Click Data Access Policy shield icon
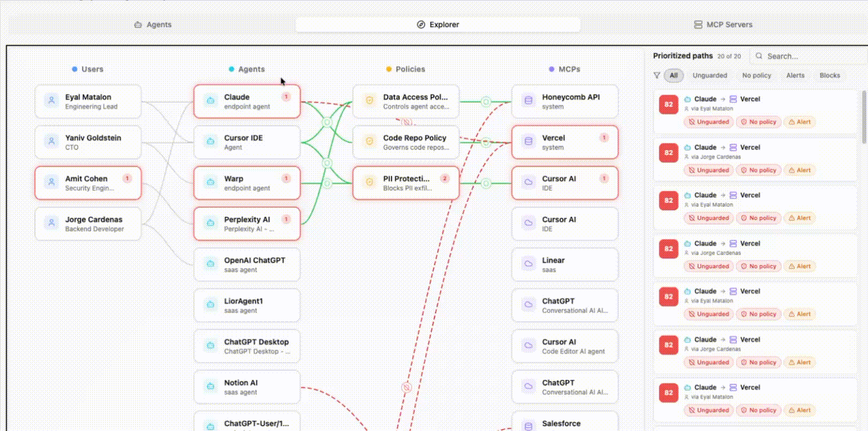This screenshot has height=431, width=868. (x=369, y=101)
